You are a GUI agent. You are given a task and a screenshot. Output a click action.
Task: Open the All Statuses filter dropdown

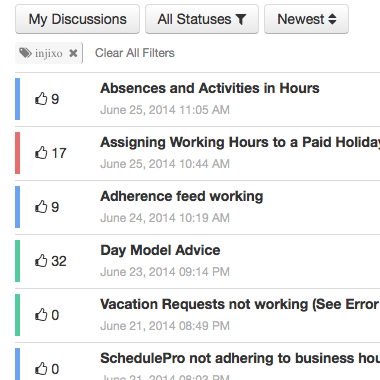pos(202,19)
